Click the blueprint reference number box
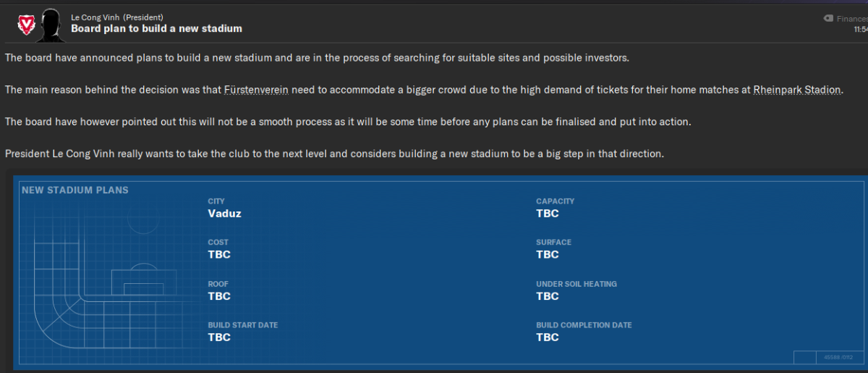This screenshot has height=373, width=868. (838, 357)
